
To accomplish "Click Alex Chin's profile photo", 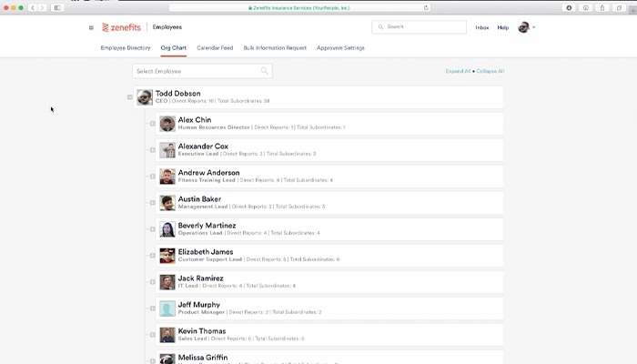I will (167, 124).
